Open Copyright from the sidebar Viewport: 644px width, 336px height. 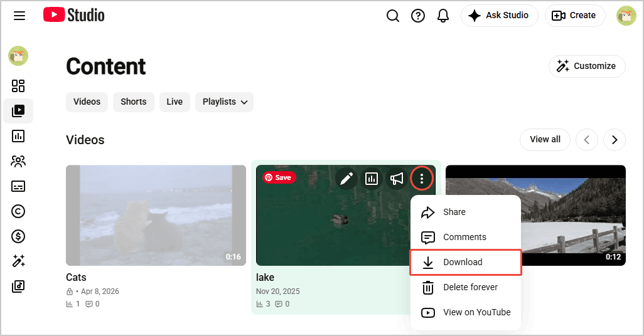pos(18,211)
